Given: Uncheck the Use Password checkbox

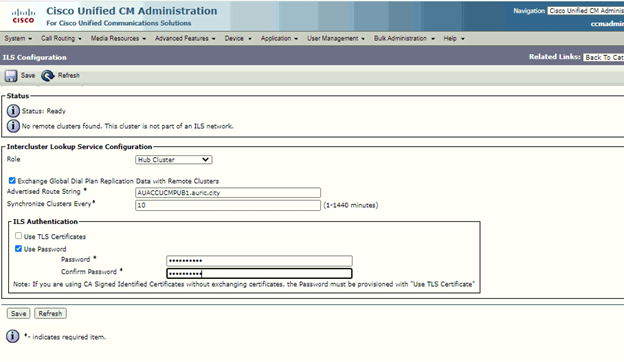Looking at the screenshot, I should click(x=18, y=249).
